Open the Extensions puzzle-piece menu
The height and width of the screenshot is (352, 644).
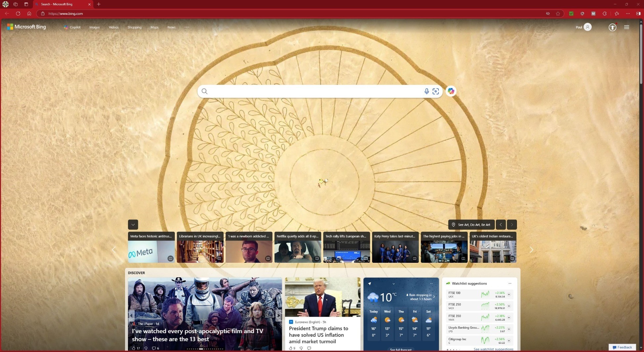point(605,14)
